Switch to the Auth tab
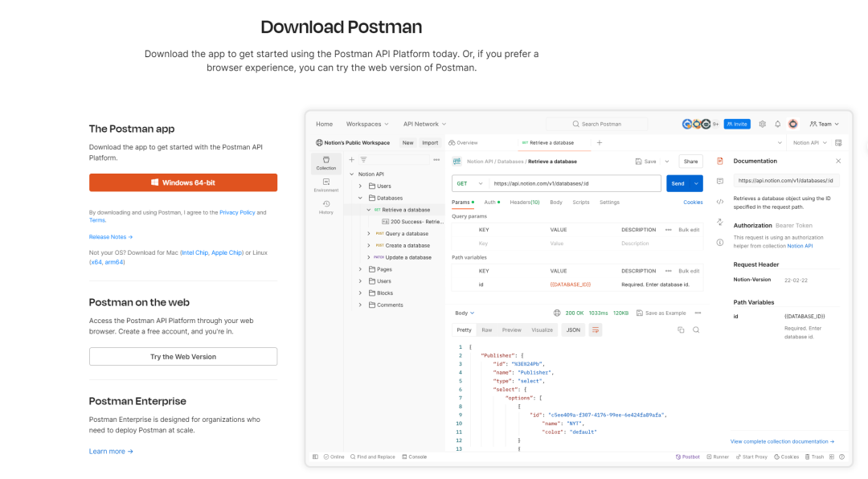The image size is (868, 479). pyautogui.click(x=492, y=202)
